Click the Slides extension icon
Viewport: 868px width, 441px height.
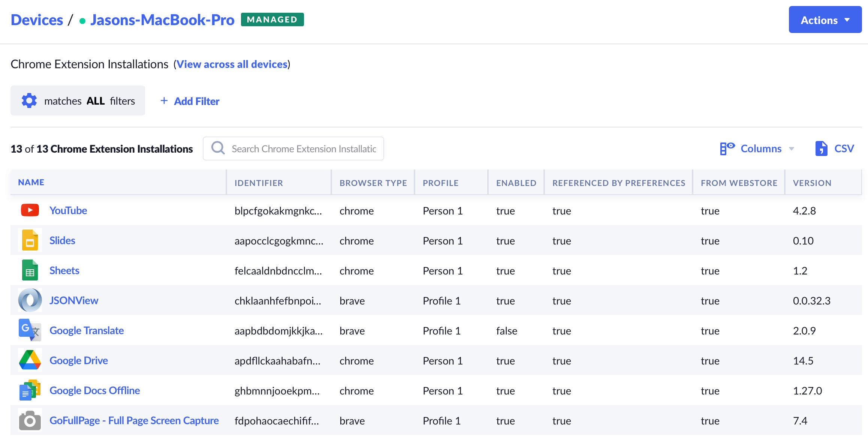[30, 240]
